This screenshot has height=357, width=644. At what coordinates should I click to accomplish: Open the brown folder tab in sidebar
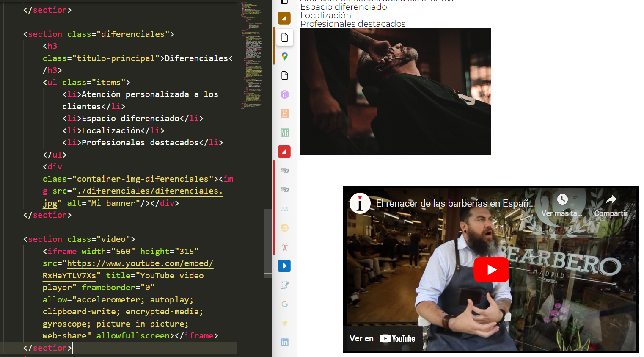pyautogui.click(x=284, y=18)
